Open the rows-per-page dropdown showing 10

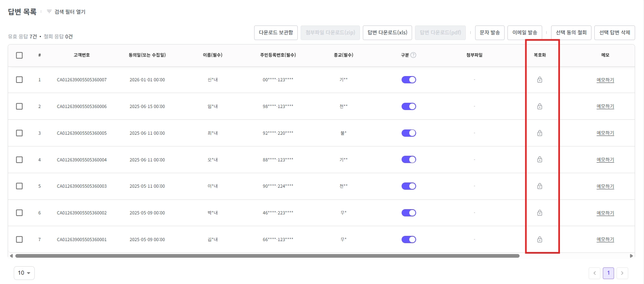(24, 273)
